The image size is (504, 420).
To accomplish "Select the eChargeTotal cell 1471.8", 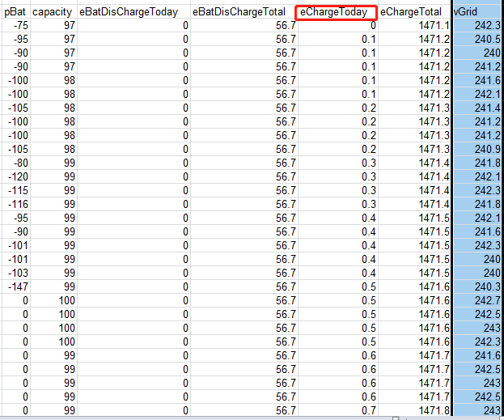I will coord(414,410).
